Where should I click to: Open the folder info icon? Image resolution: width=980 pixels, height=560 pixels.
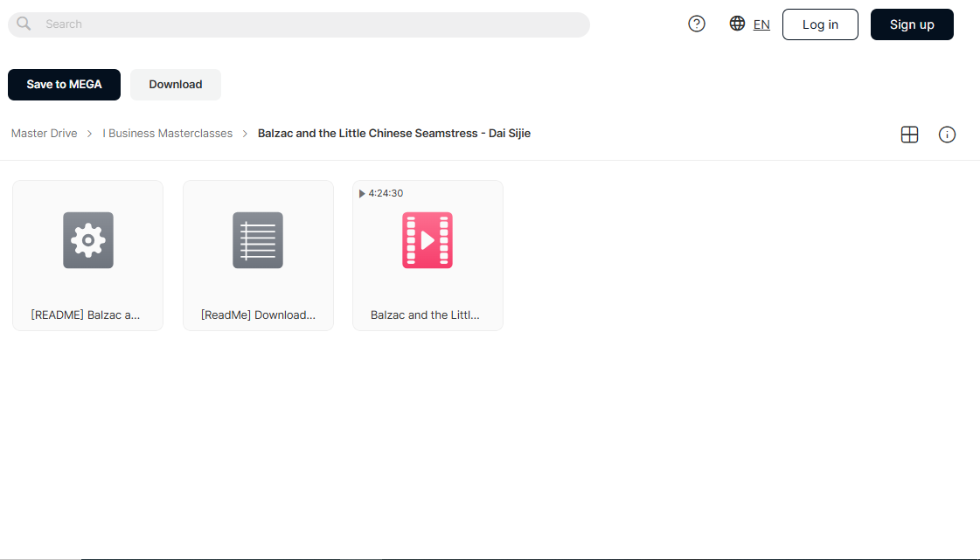point(947,135)
